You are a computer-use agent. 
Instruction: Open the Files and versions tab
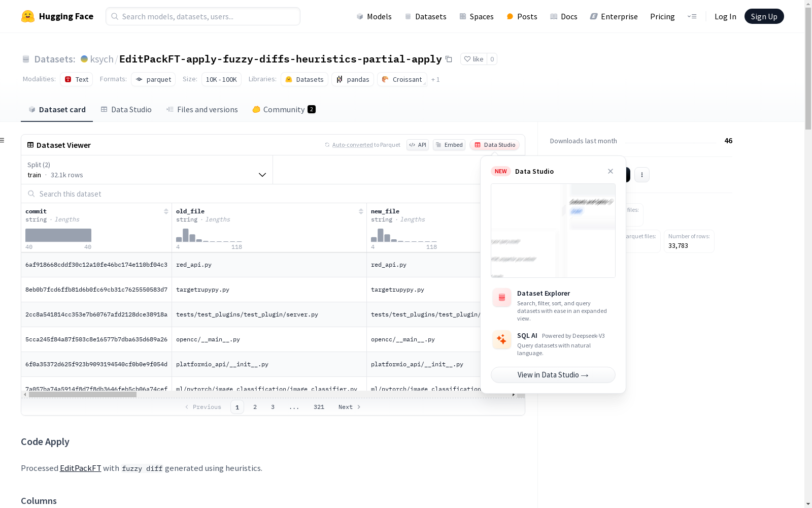[202, 110]
